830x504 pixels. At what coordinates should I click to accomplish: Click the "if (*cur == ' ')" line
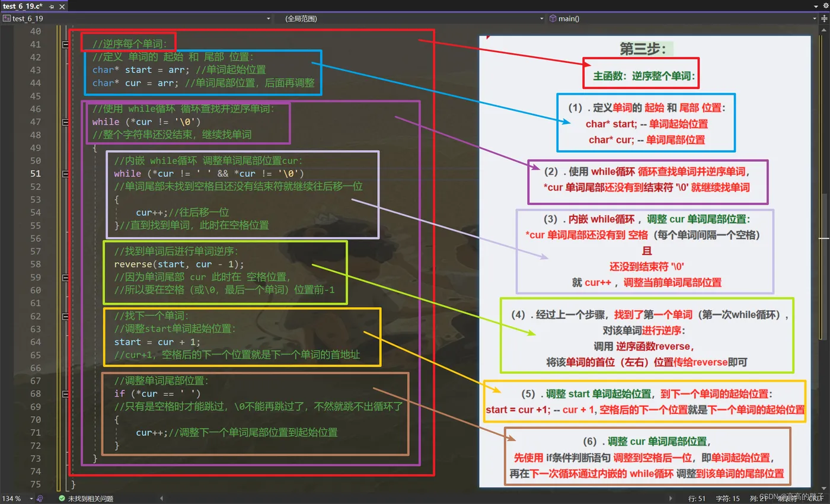tap(157, 394)
